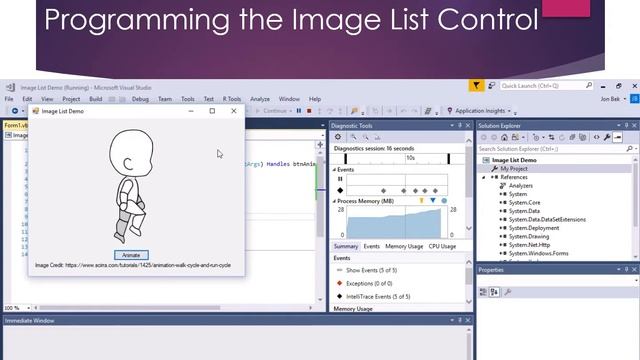Select System.Drawing reference
The width and height of the screenshot is (640, 360).
[x=529, y=236]
